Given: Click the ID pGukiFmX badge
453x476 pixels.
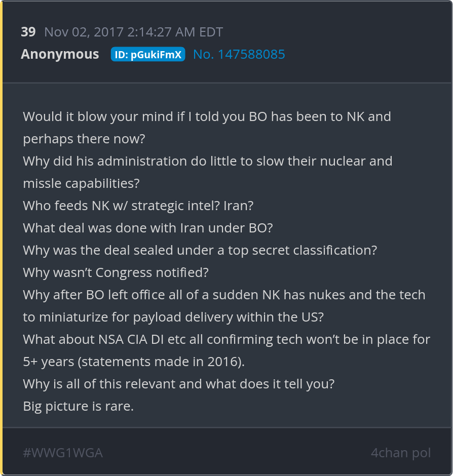Looking at the screenshot, I should click(148, 55).
